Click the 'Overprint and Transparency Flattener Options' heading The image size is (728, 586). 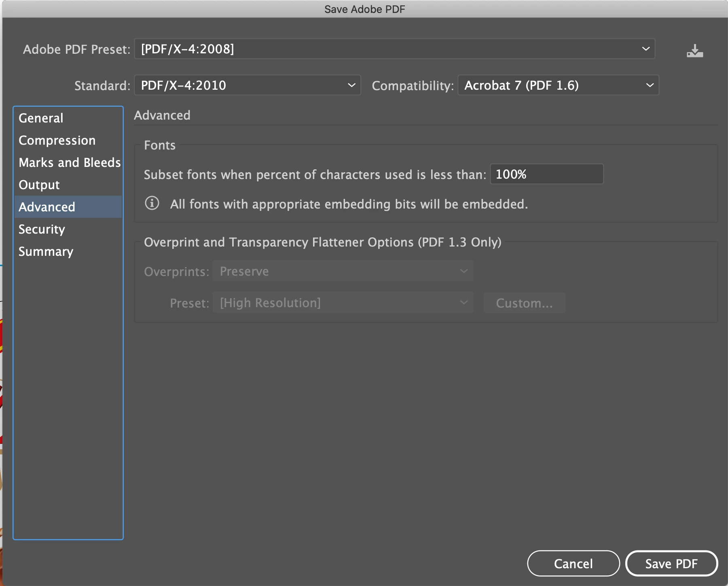323,242
